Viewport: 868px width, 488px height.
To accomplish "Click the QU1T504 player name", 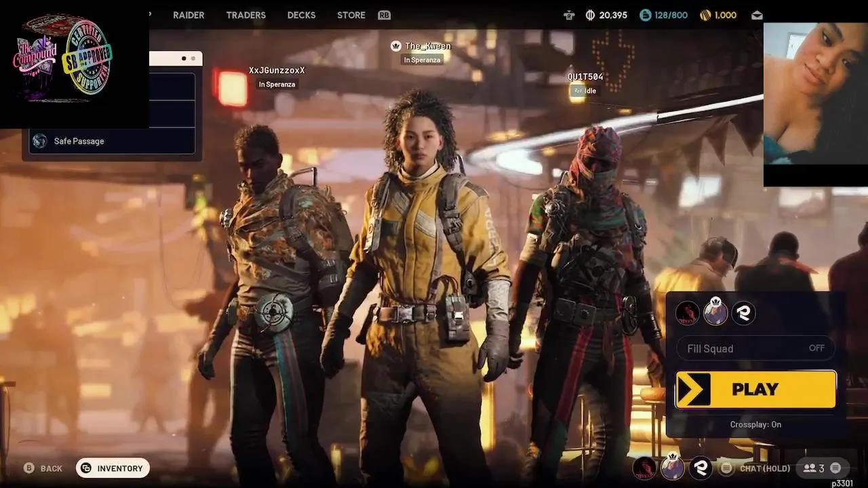I will click(x=585, y=77).
